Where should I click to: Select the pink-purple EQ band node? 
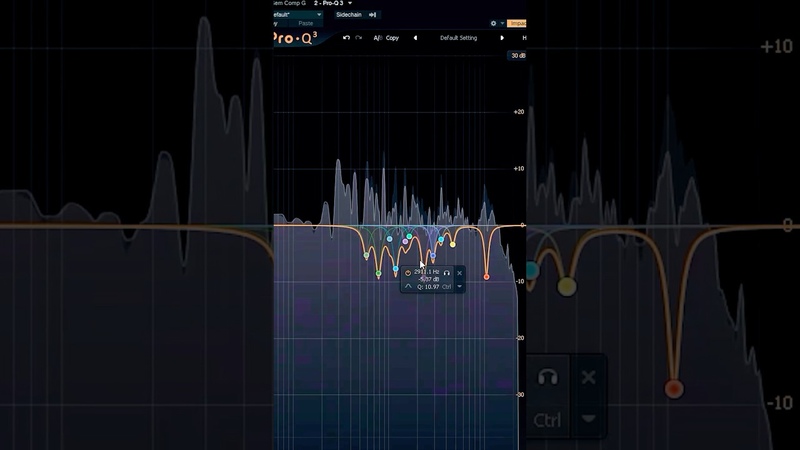(x=406, y=241)
